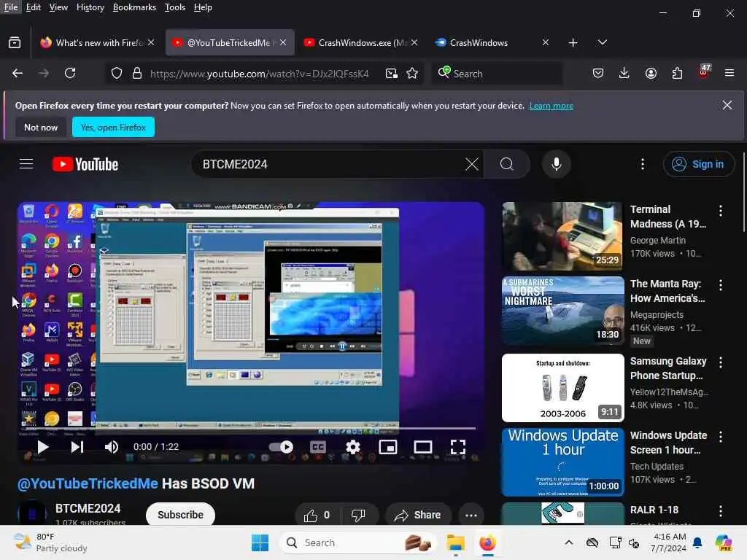
Task: Click the Firefox search bar field
Action: tap(497, 74)
